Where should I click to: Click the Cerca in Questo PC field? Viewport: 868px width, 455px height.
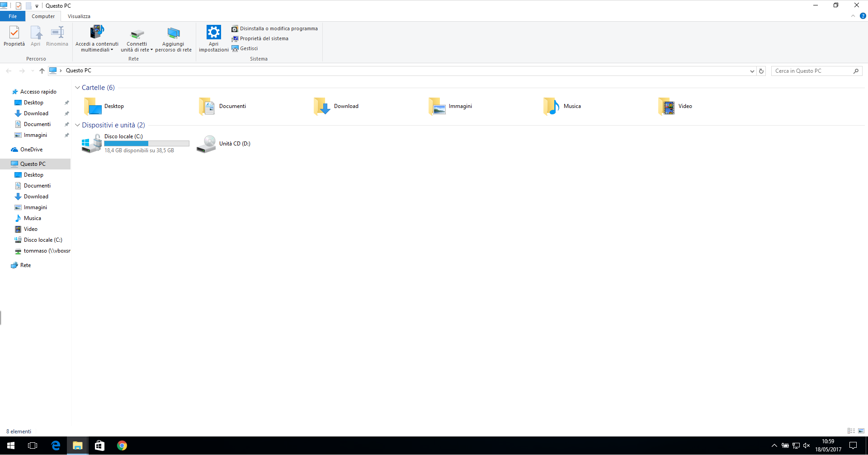[813, 71]
